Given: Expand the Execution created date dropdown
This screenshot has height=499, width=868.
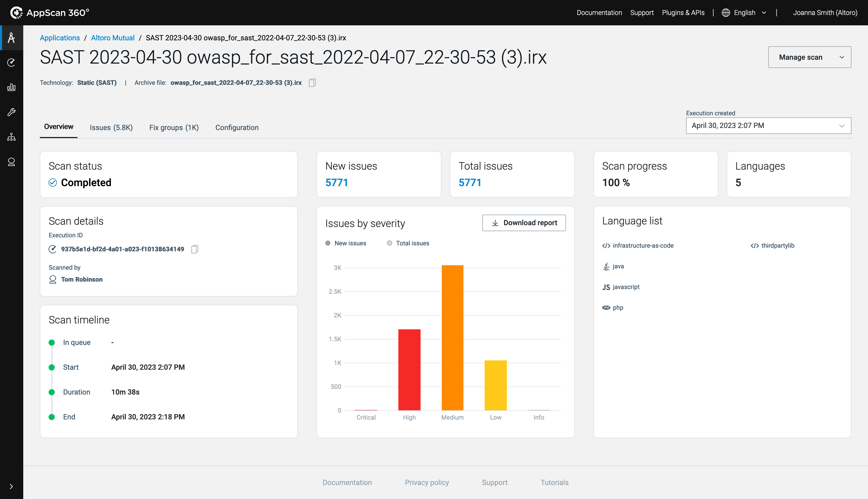Looking at the screenshot, I should 768,126.
